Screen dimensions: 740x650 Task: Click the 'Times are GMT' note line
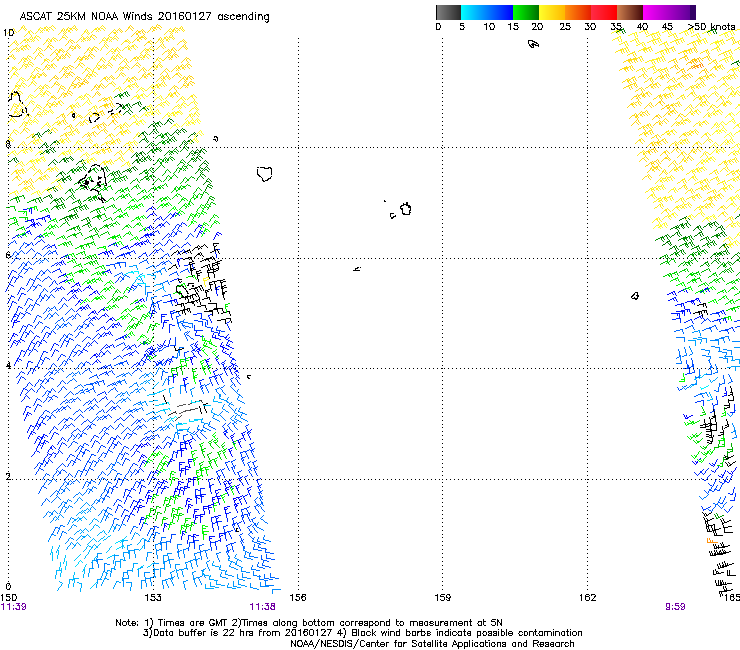tap(309, 623)
